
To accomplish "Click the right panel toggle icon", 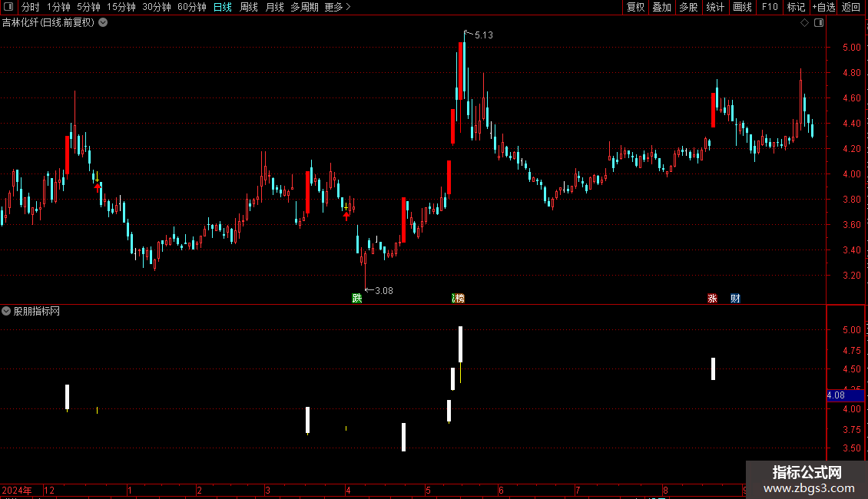I will tap(819, 23).
